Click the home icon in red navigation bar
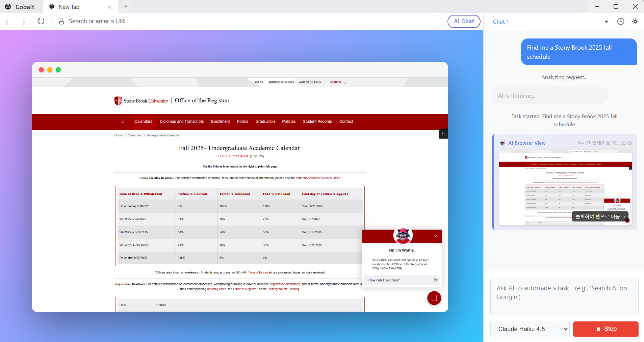Image resolution: width=644 pixels, height=342 pixels. (x=123, y=122)
